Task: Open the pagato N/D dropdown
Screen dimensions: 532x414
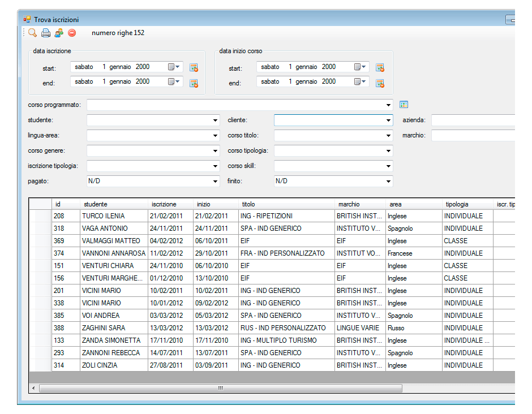Action: (x=215, y=182)
